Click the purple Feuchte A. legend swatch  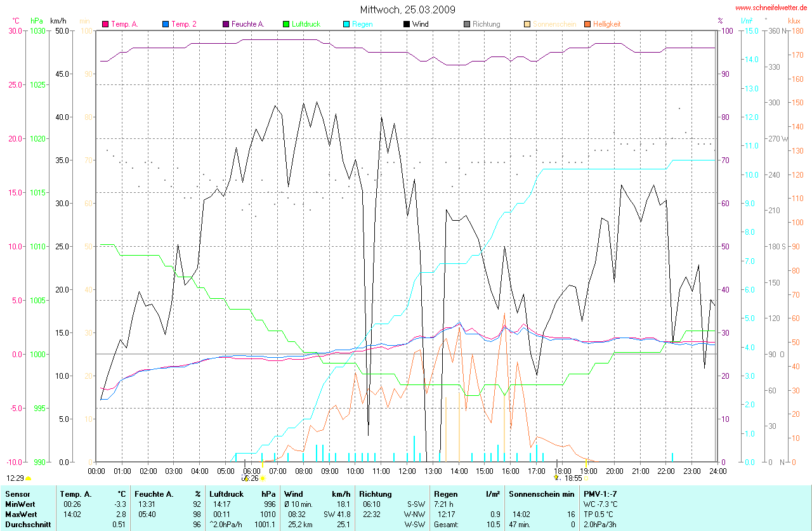point(225,24)
